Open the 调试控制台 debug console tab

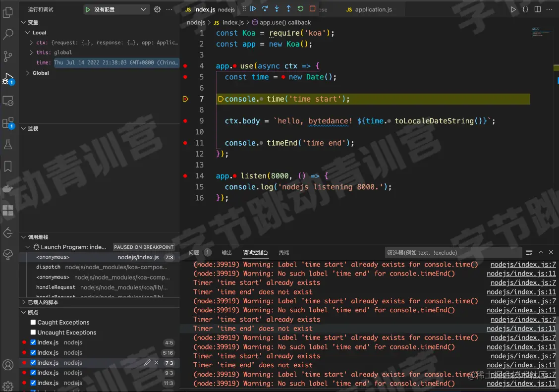(x=255, y=253)
